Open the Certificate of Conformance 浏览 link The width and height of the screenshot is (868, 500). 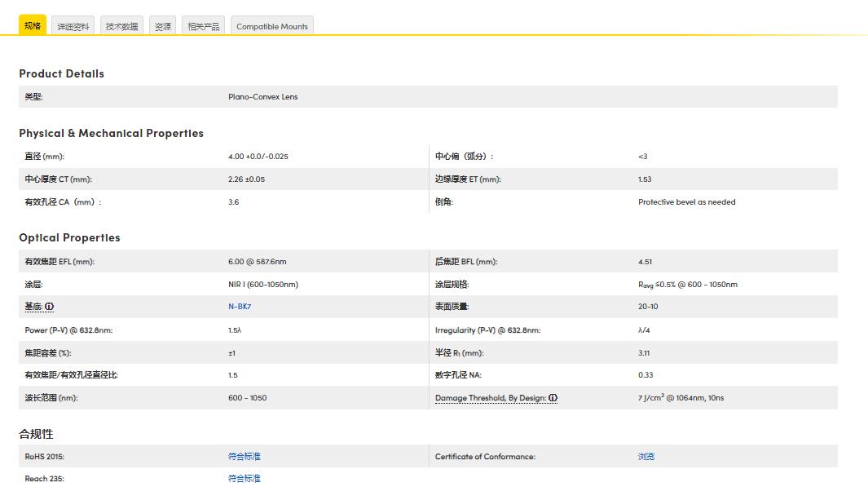(646, 457)
